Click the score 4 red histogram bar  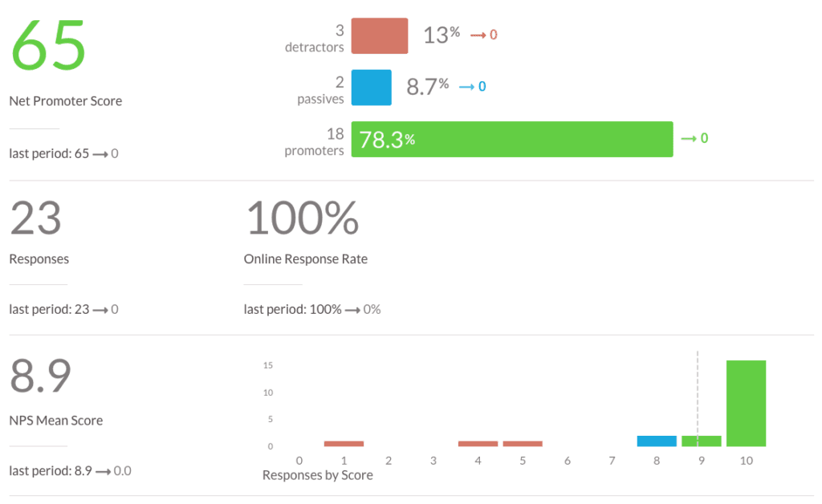click(478, 443)
